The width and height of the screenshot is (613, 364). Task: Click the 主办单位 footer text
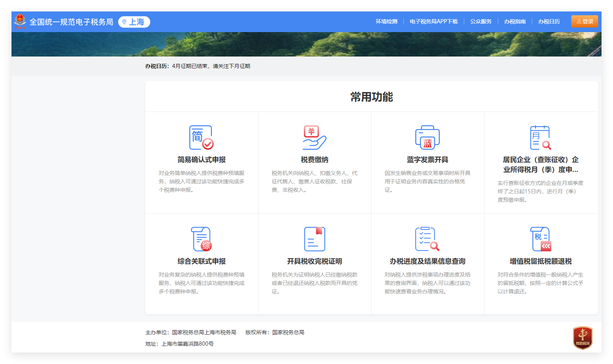191,332
